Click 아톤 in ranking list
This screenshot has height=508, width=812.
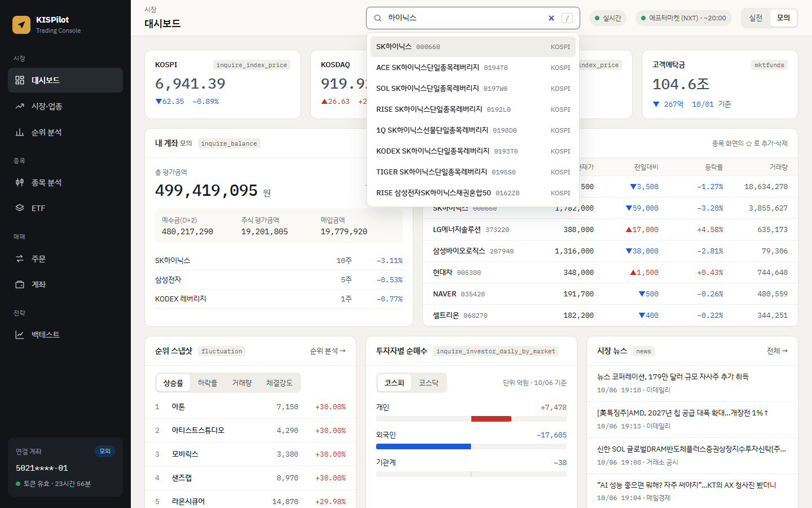(250, 407)
